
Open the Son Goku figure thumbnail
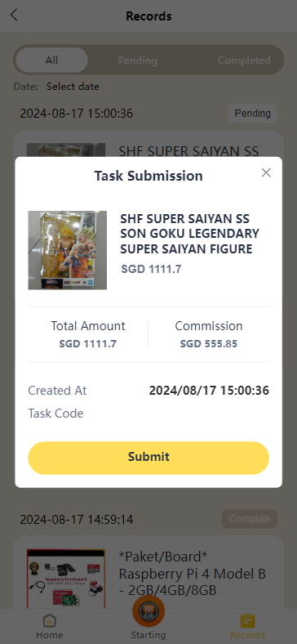pos(67,250)
